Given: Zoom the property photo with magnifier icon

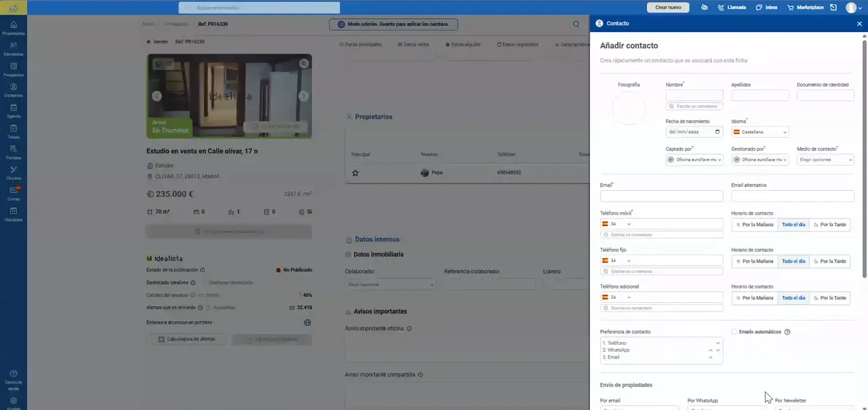Looking at the screenshot, I should (x=304, y=63).
